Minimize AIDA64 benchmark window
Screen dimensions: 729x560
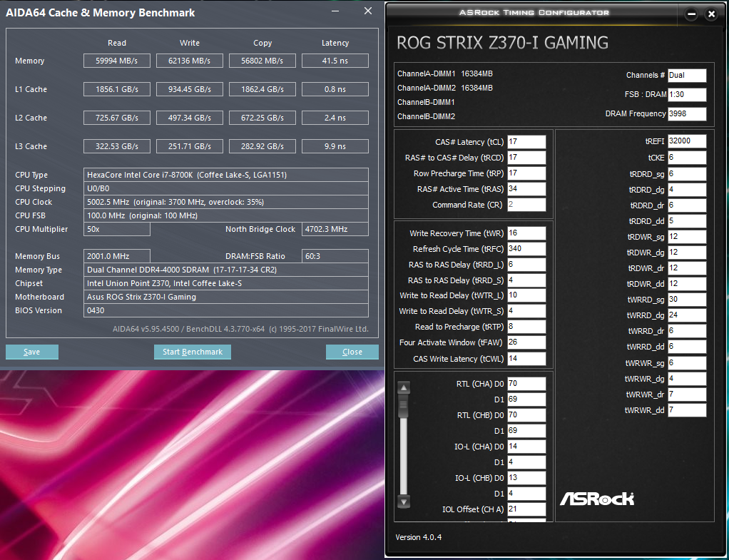[x=336, y=11]
